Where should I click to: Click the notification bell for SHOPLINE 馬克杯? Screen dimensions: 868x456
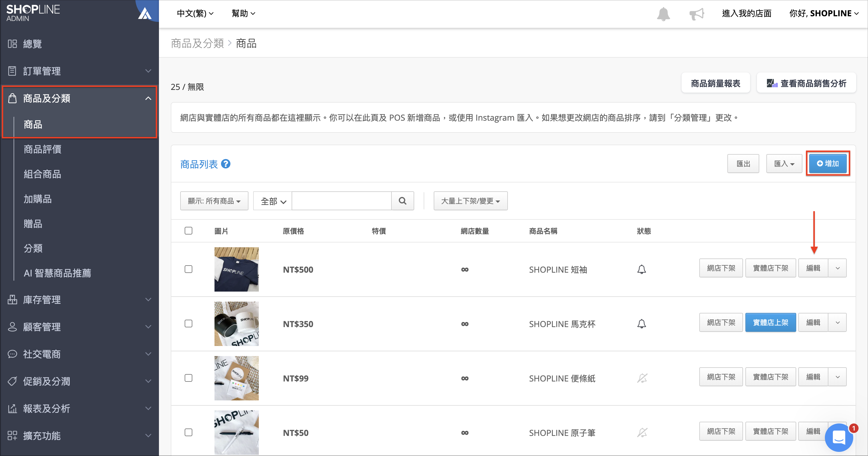[642, 324]
